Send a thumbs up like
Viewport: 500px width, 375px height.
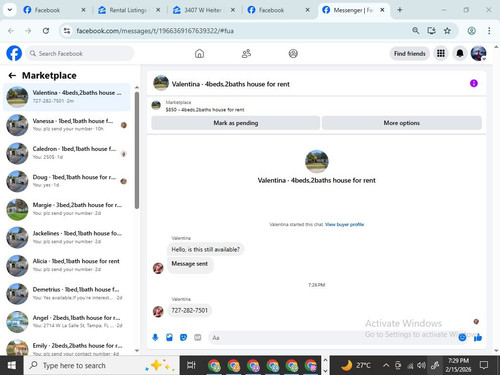pyautogui.click(x=478, y=338)
